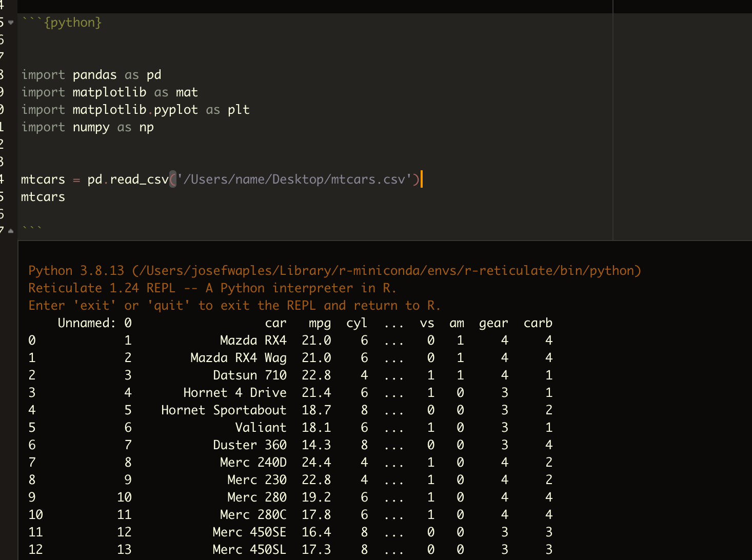
Task: Click the 'Merc 240D' cell
Action: 253,463
